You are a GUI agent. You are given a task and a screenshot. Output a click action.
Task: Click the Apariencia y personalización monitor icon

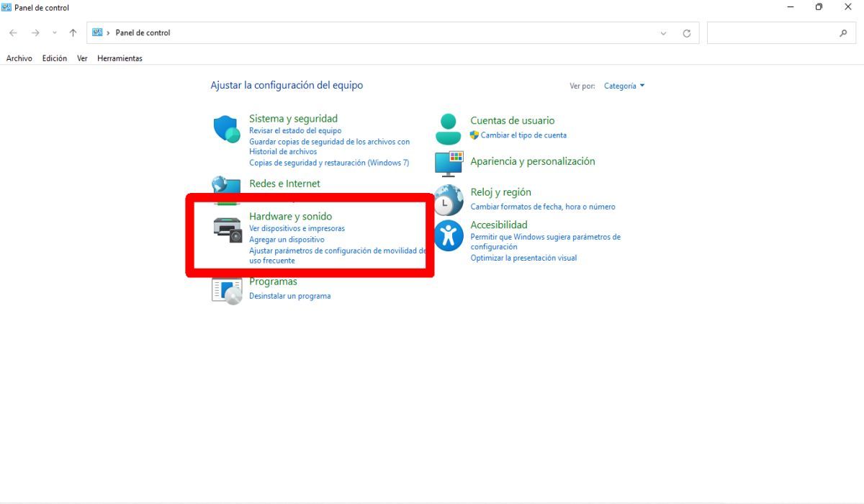pos(449,163)
